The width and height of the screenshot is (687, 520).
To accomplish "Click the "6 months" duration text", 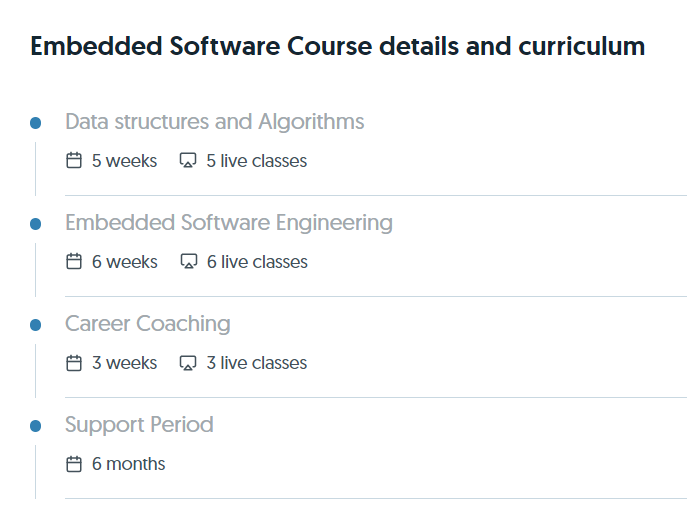I will click(128, 464).
